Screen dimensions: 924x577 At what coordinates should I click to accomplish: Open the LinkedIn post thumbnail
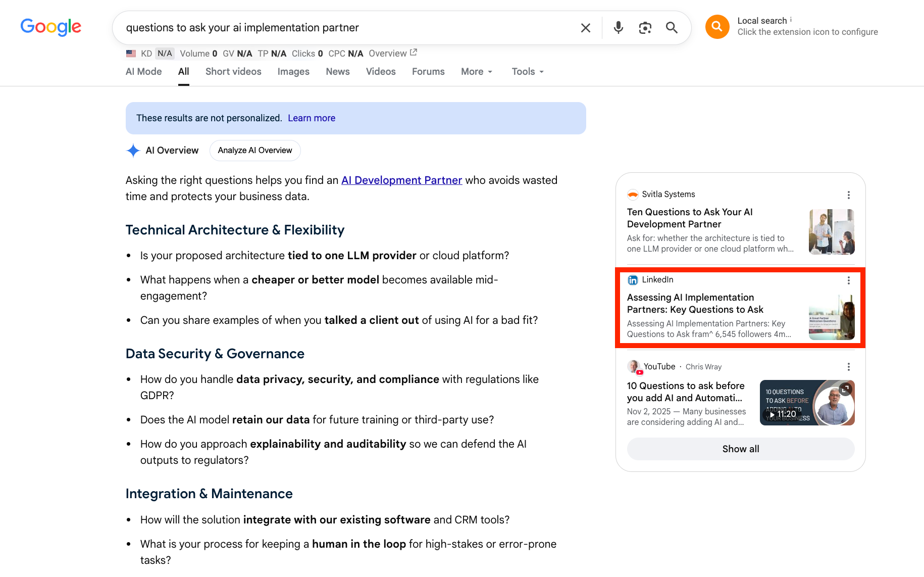point(832,317)
